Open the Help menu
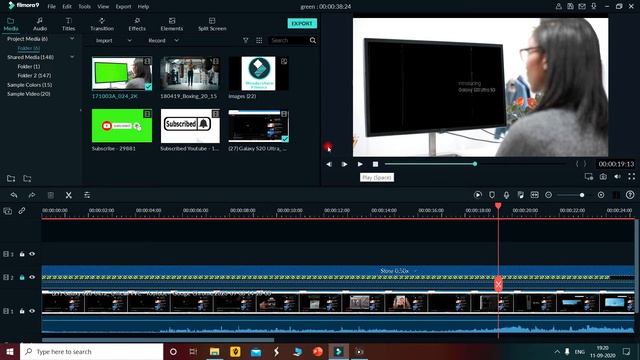The image size is (640, 360). tap(143, 7)
